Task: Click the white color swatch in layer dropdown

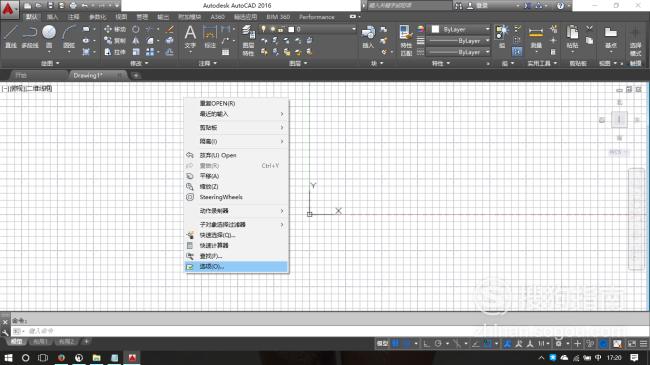Action: 291,29
